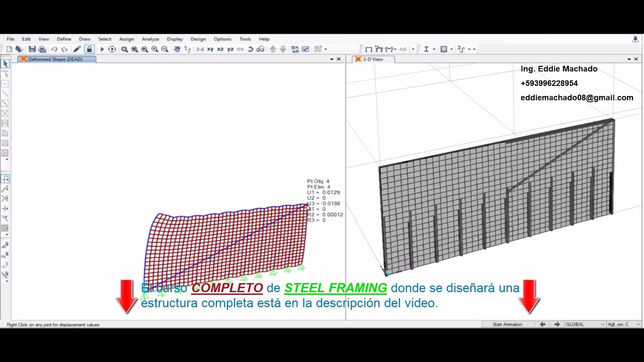
Task: Toggle snap to perpendicular projections
Action: coord(5,209)
